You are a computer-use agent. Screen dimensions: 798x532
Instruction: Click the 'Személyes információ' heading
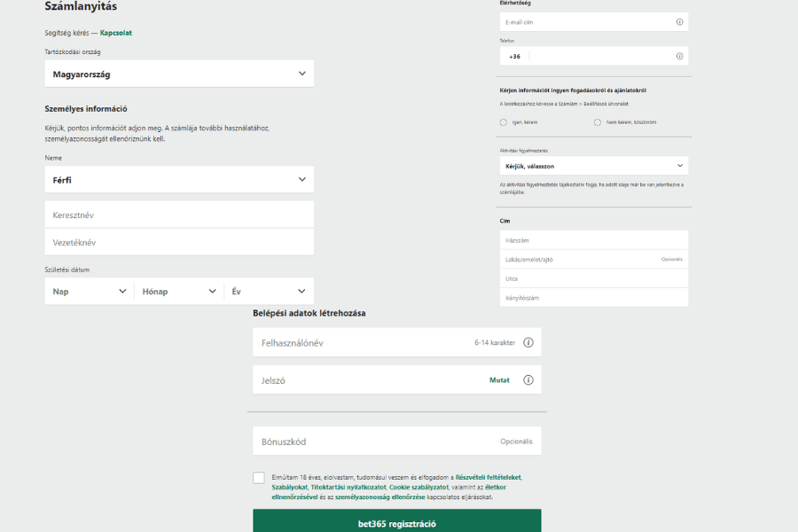point(86,108)
